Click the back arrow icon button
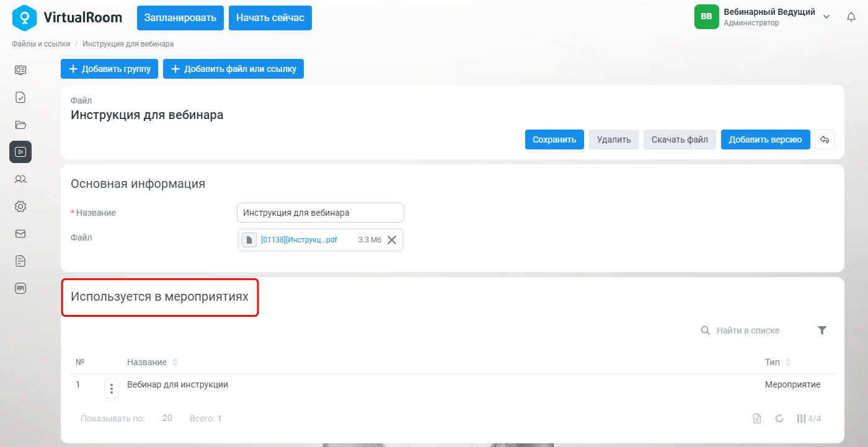Screen dimensions: 868x447 825,139
